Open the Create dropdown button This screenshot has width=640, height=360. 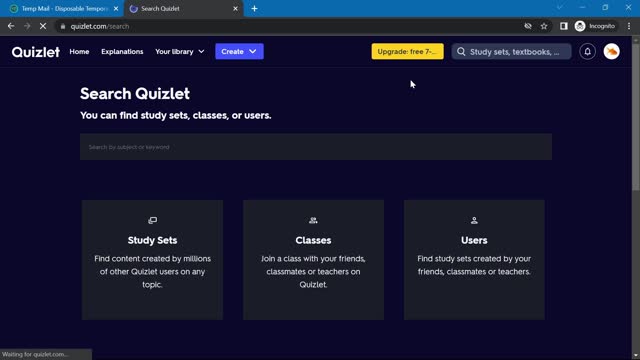coord(239,51)
